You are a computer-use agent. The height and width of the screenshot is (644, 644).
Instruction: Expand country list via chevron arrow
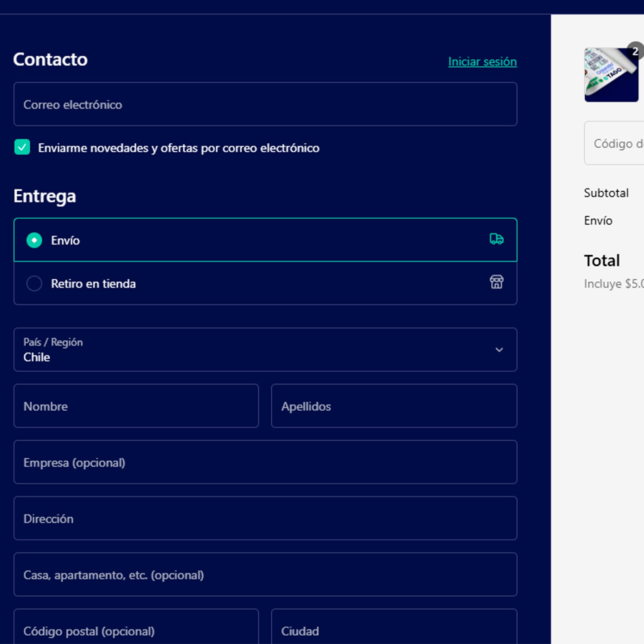point(499,350)
